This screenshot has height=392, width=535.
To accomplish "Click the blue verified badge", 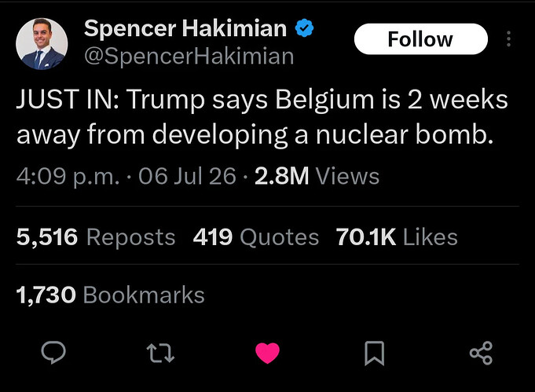I will (304, 28).
